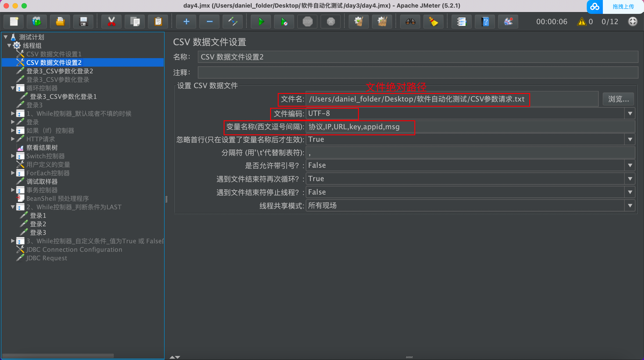Click the 浏览... browse button
The height and width of the screenshot is (360, 644).
(618, 99)
